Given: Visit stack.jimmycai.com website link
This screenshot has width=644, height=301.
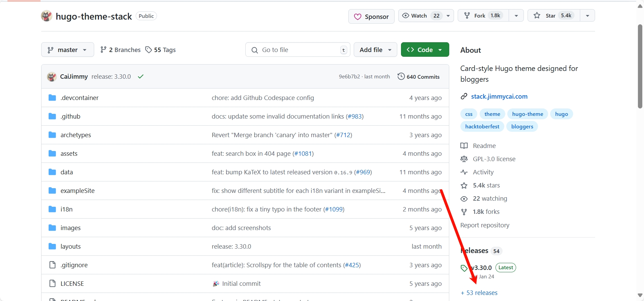Looking at the screenshot, I should click(499, 97).
